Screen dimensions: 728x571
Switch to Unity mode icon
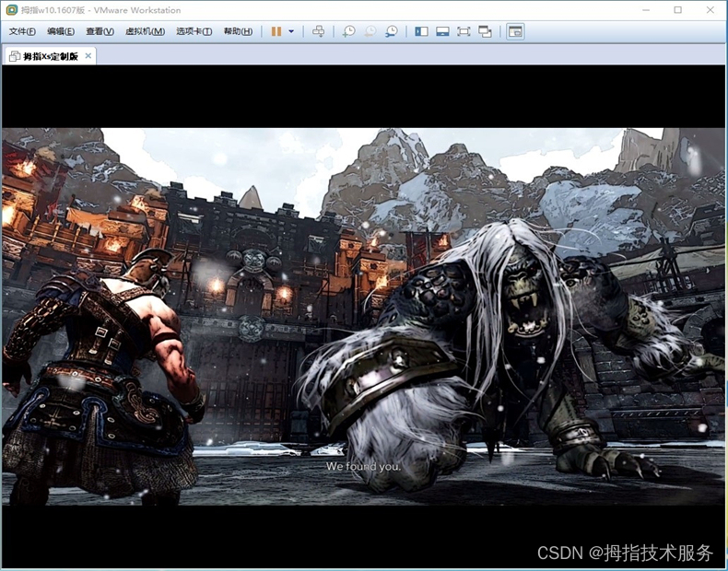click(x=485, y=31)
